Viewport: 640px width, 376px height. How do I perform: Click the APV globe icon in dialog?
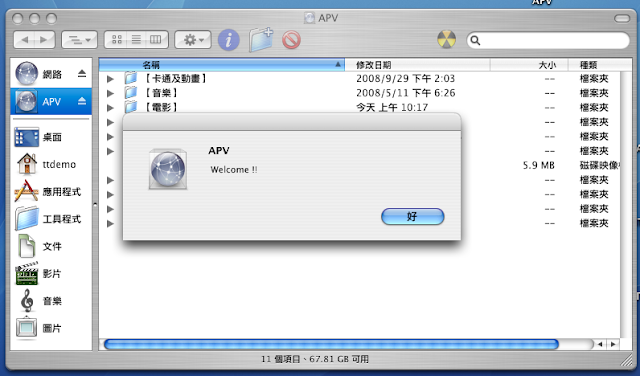(168, 169)
